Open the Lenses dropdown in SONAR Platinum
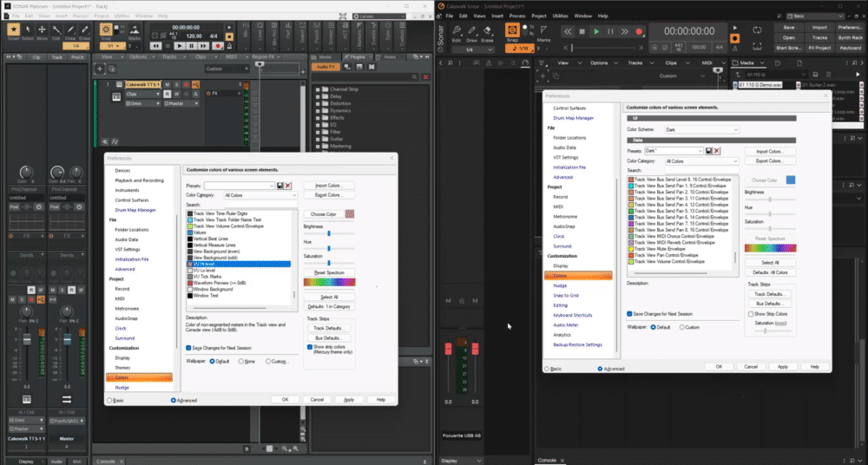The width and height of the screenshot is (868, 465). [378, 16]
